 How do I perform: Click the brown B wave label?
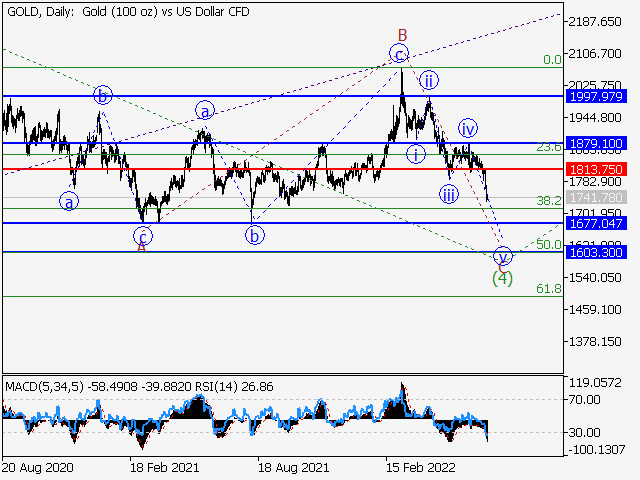click(x=402, y=34)
